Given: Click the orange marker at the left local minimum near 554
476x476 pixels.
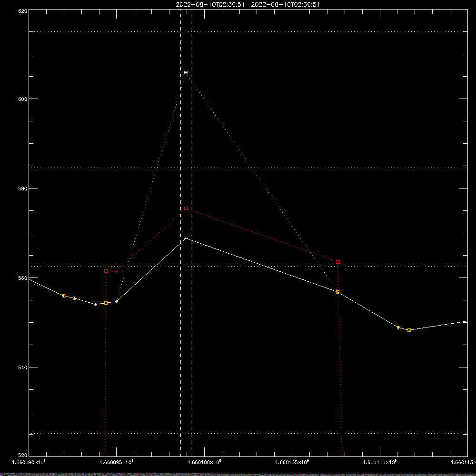Looking at the screenshot, I should [x=95, y=304].
